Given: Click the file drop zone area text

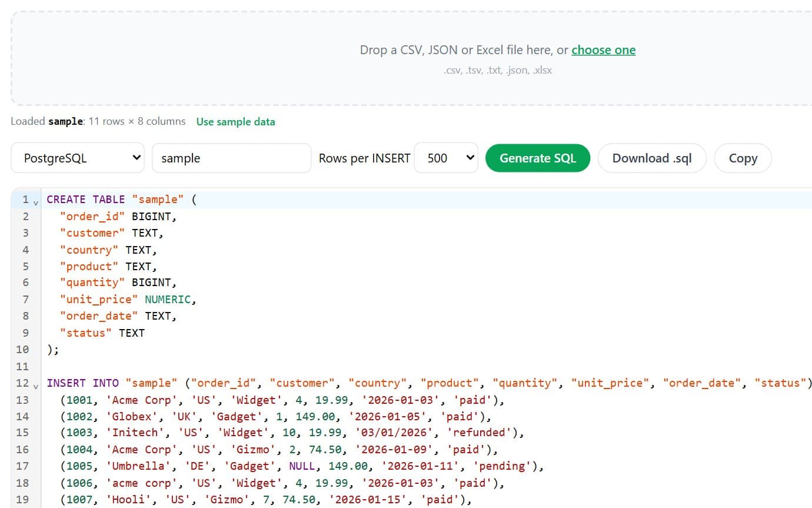Looking at the screenshot, I should [497, 50].
